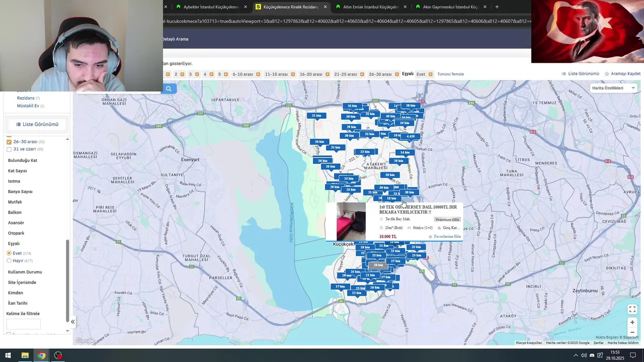Open the '1t0 TEK ODA HERSEY DAIL' listing title
The image size is (644, 362).
(418, 209)
